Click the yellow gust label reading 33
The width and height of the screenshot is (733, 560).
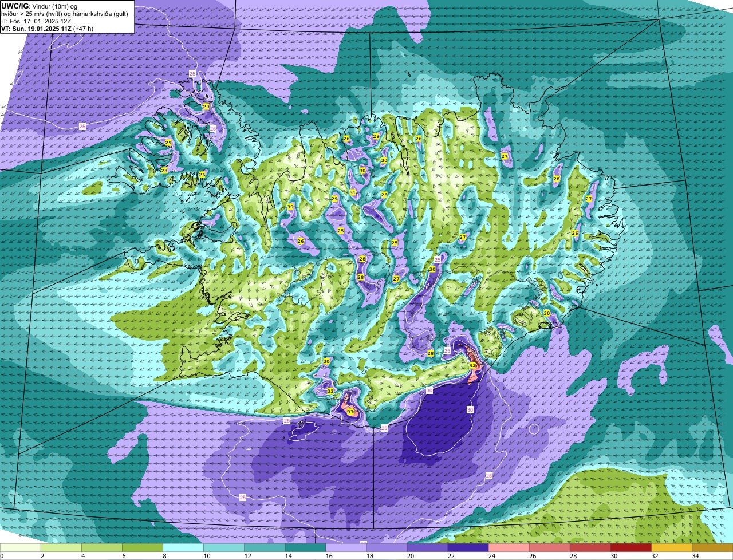click(330, 391)
